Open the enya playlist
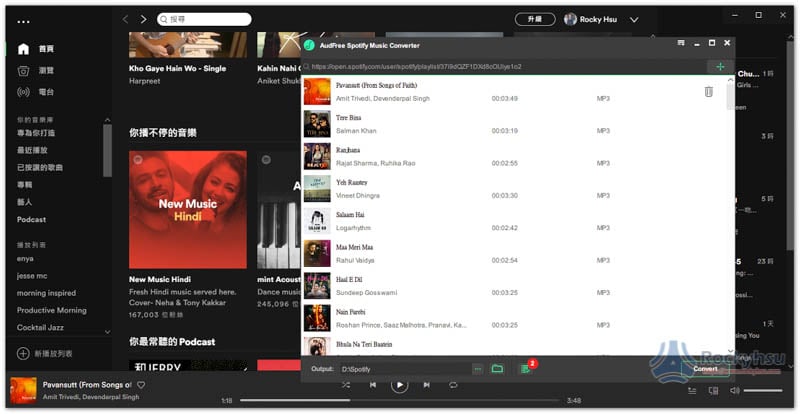 pyautogui.click(x=25, y=259)
